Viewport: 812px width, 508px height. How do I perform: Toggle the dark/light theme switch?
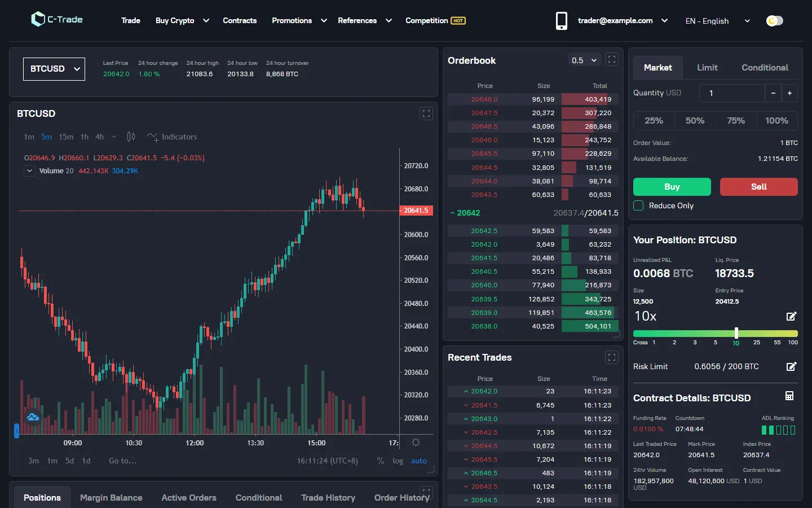(x=775, y=21)
